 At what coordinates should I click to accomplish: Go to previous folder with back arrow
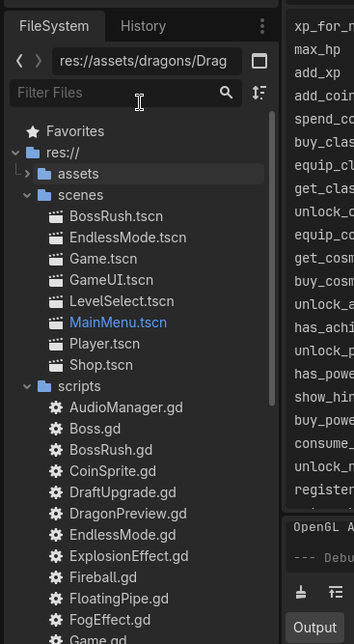tap(19, 61)
